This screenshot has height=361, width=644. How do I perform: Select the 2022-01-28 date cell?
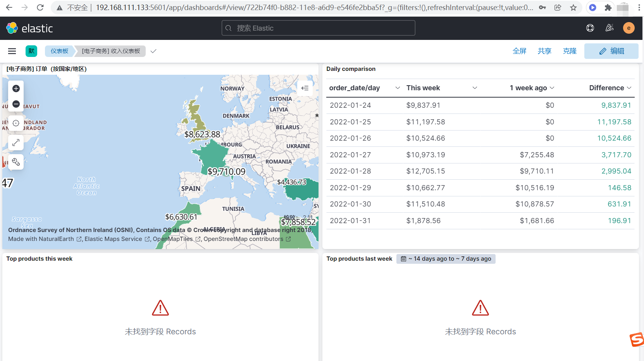(350, 171)
